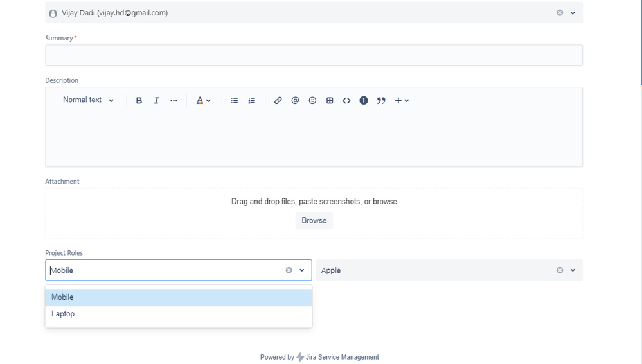Insert a block quote

(381, 101)
